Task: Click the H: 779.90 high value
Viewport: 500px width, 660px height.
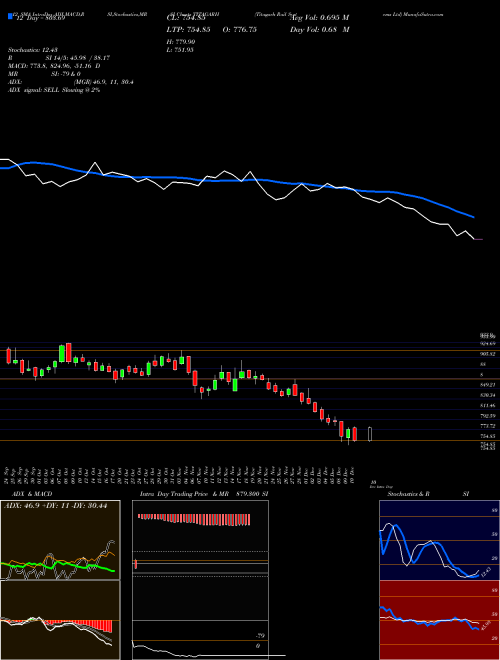Action: pos(181,42)
